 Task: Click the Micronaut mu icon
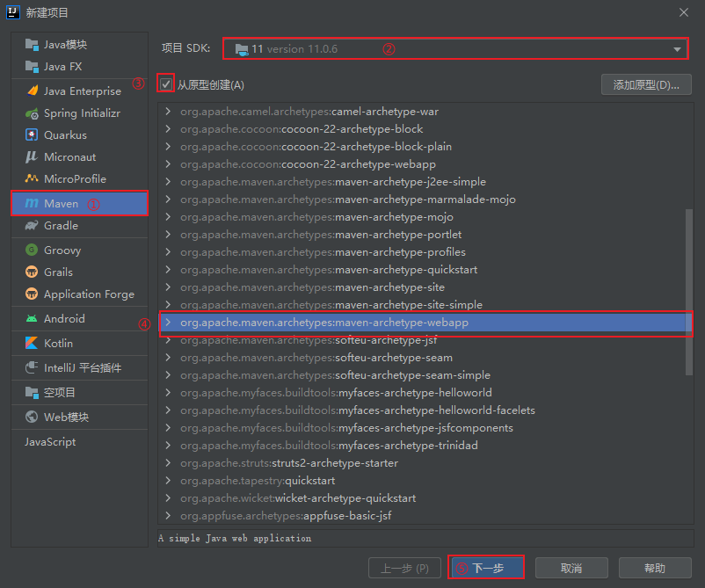32,157
